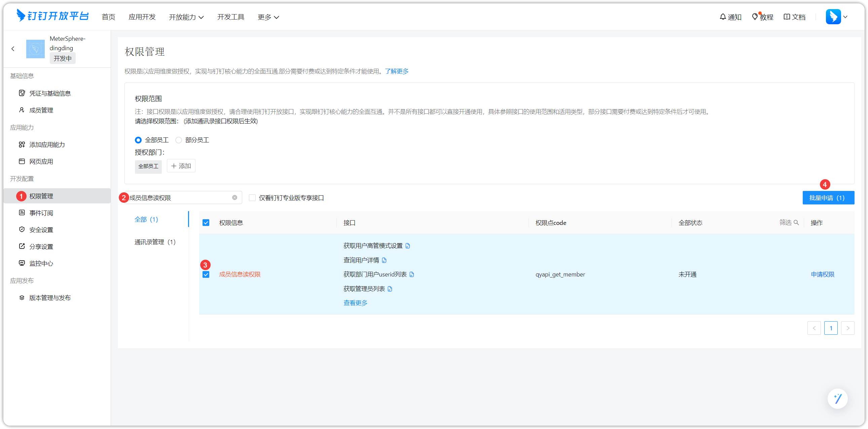Switch to the 通讯录管理 (1) category tab
The height and width of the screenshot is (429, 868).
pos(155,242)
